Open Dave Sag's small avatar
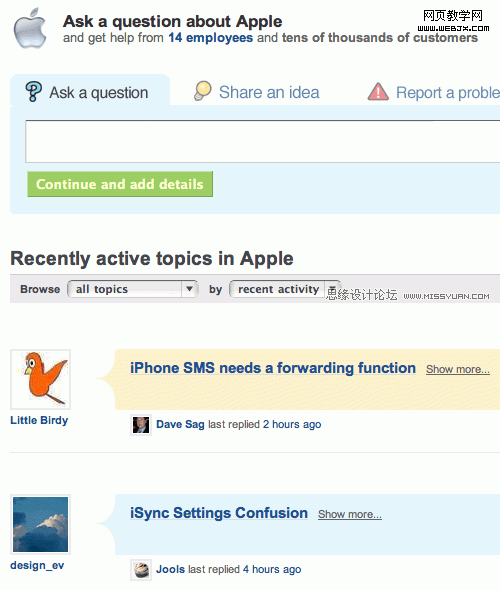 pyautogui.click(x=141, y=425)
